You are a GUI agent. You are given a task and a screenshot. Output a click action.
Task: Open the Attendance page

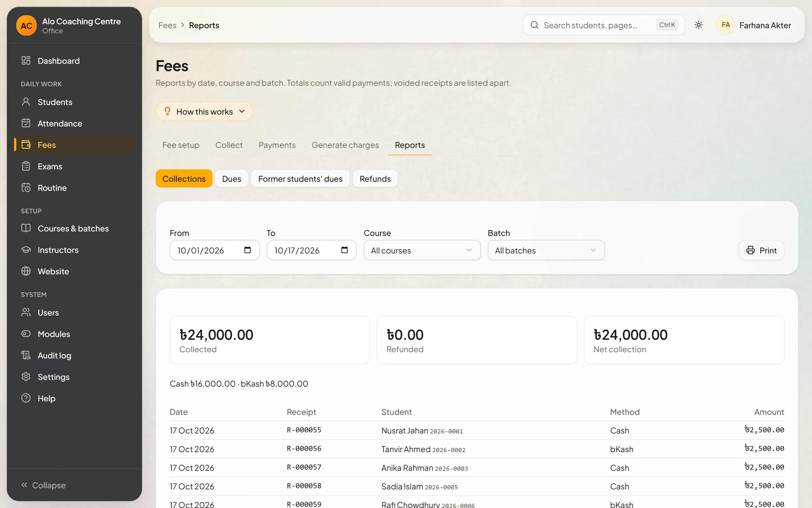click(74, 123)
